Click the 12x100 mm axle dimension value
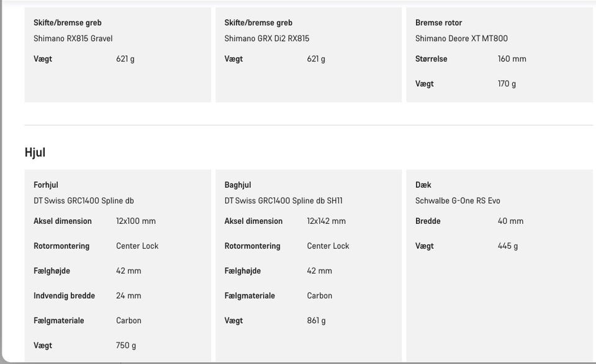This screenshot has height=364, width=596. tap(136, 221)
